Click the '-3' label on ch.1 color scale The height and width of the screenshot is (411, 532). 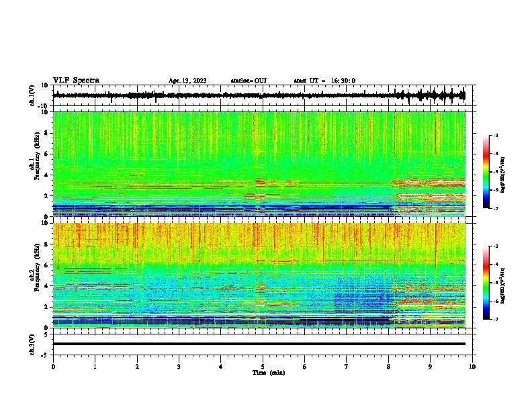click(x=495, y=135)
